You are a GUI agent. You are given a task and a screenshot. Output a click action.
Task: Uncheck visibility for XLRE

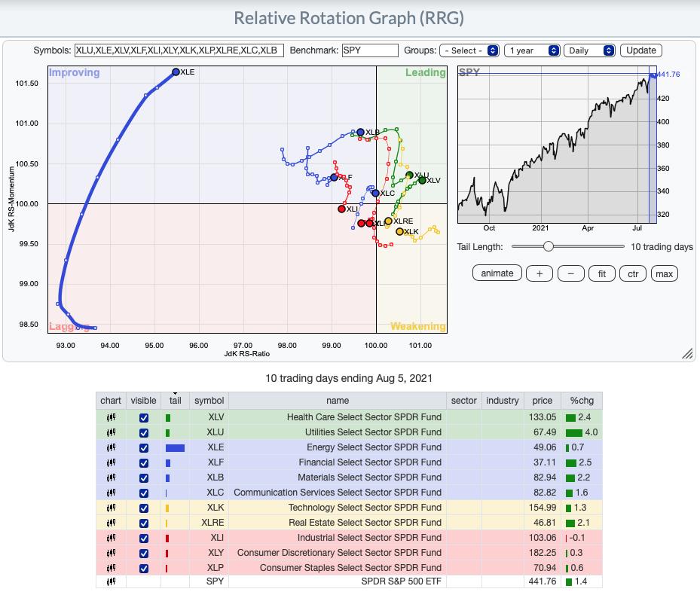[144, 523]
